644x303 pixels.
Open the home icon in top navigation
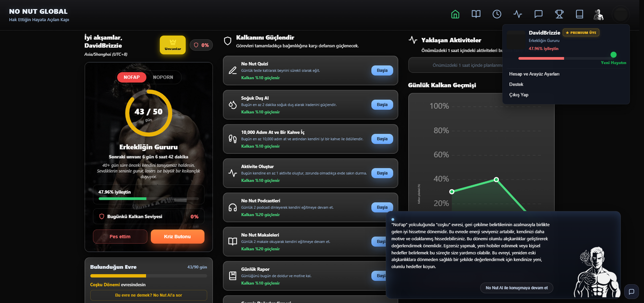click(x=455, y=14)
